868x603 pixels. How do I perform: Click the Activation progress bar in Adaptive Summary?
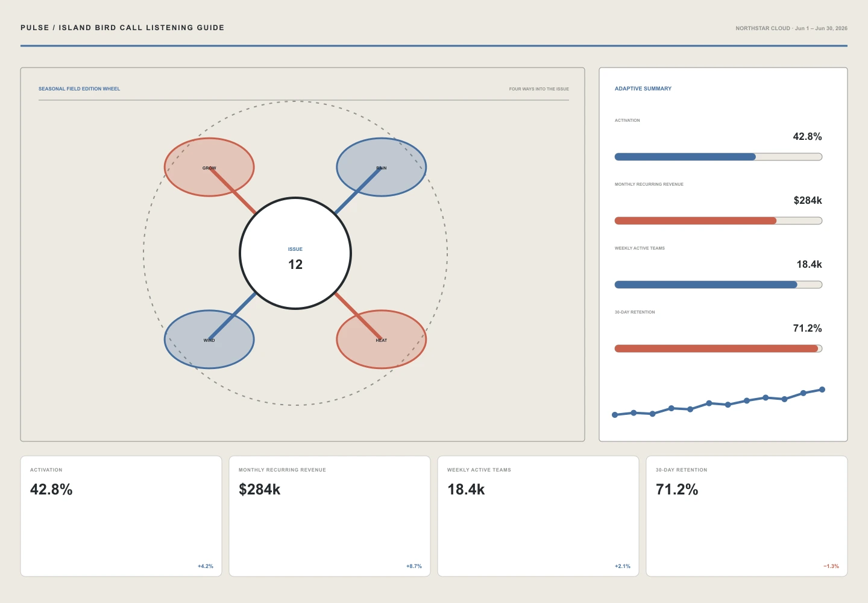(719, 157)
